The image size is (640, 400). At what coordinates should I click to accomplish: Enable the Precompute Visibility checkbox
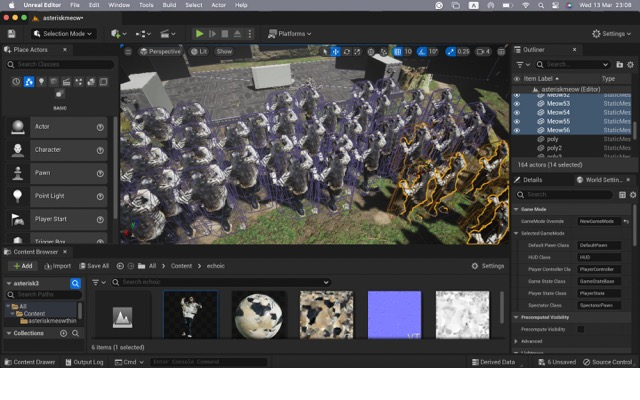click(x=581, y=329)
